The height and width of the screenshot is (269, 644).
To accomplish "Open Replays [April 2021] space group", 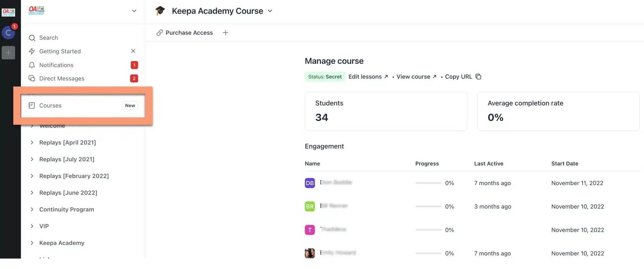I will click(67, 143).
